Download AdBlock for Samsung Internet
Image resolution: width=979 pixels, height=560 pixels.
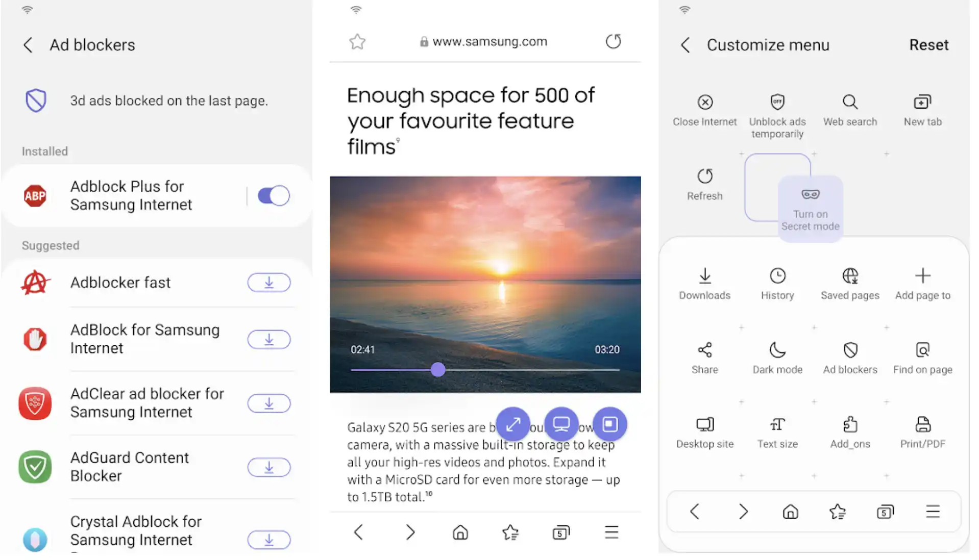[x=269, y=339]
